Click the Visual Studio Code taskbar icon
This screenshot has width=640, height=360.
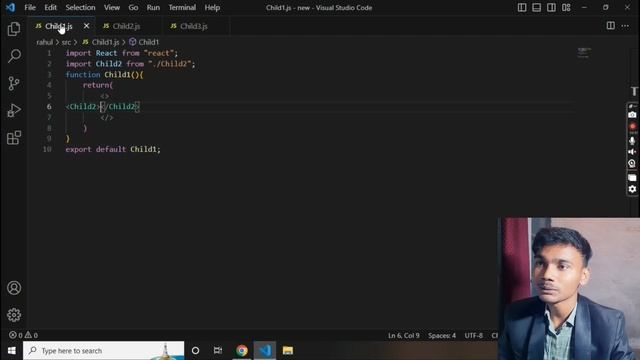pyautogui.click(x=265, y=350)
